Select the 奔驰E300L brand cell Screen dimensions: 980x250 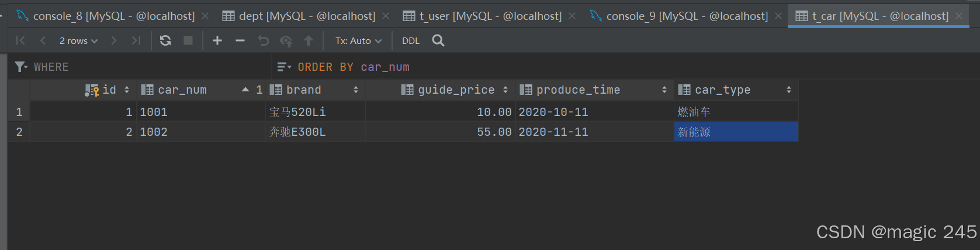click(316, 132)
